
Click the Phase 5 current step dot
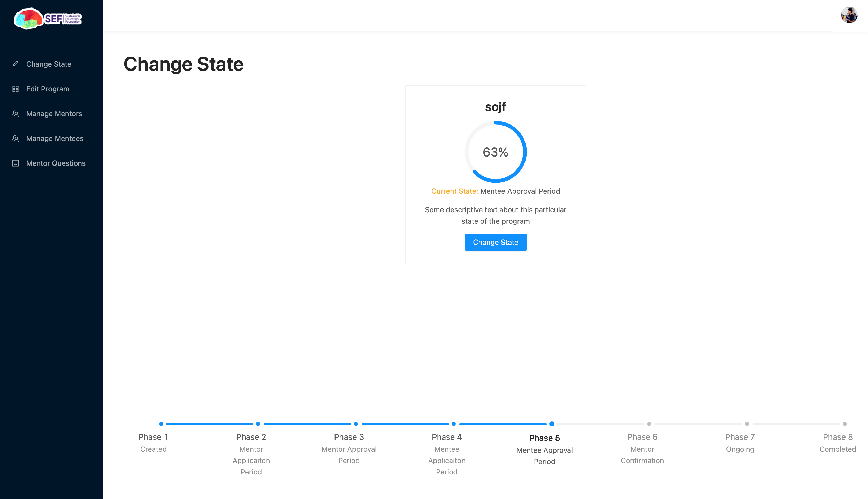552,424
